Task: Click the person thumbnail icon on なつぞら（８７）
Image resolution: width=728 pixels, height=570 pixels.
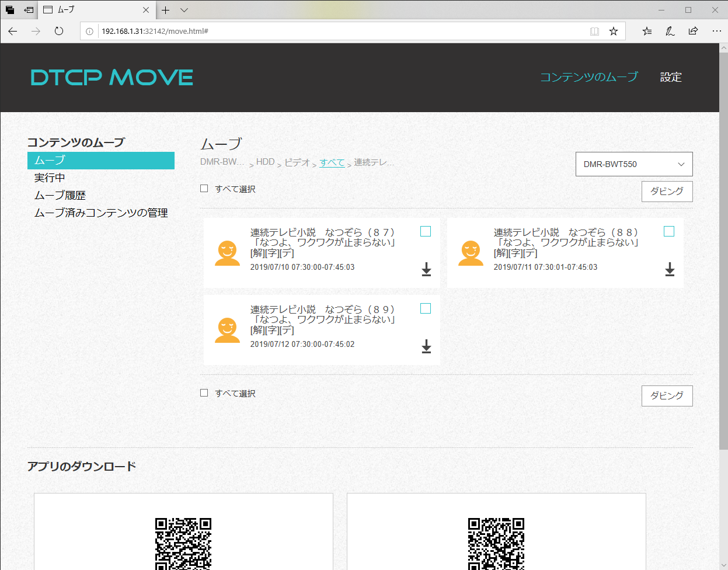Action: (228, 252)
